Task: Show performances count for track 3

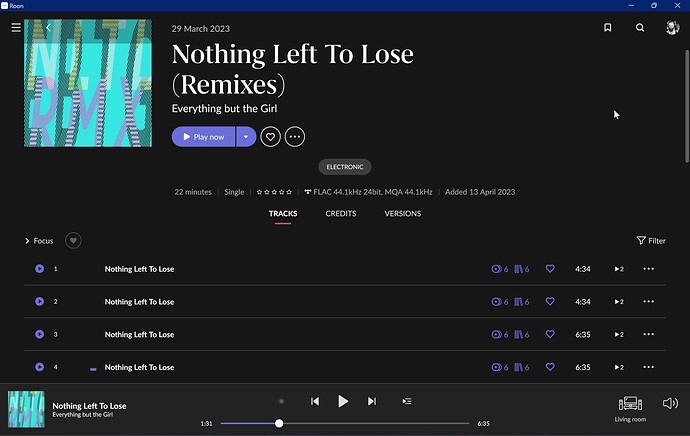Action: coord(500,334)
